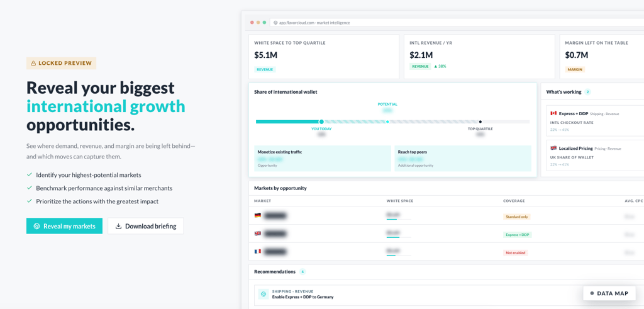Image resolution: width=644 pixels, height=309 pixels.
Task: Click the globe icon in Reveal my markets
Action: click(x=36, y=226)
